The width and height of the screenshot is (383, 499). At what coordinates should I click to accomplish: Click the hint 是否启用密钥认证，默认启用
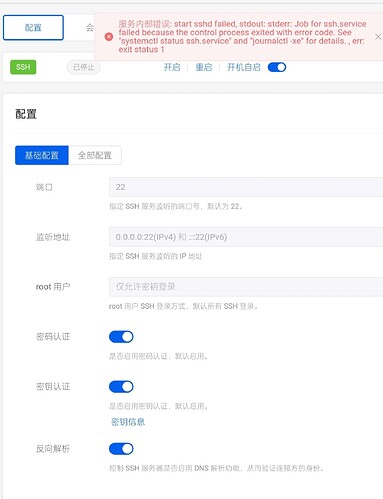point(159,406)
